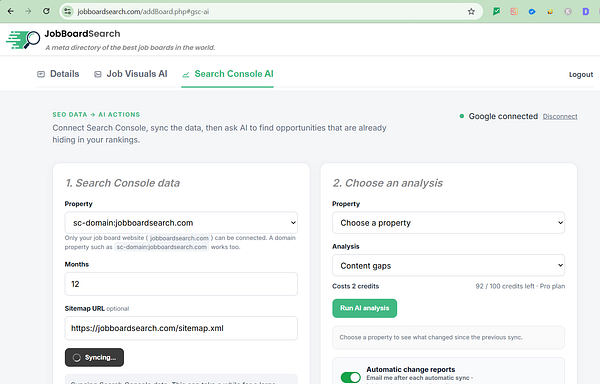Viewport: 600px width, 384px height.
Task: Click the Sitemap URL input field
Action: [x=181, y=328]
